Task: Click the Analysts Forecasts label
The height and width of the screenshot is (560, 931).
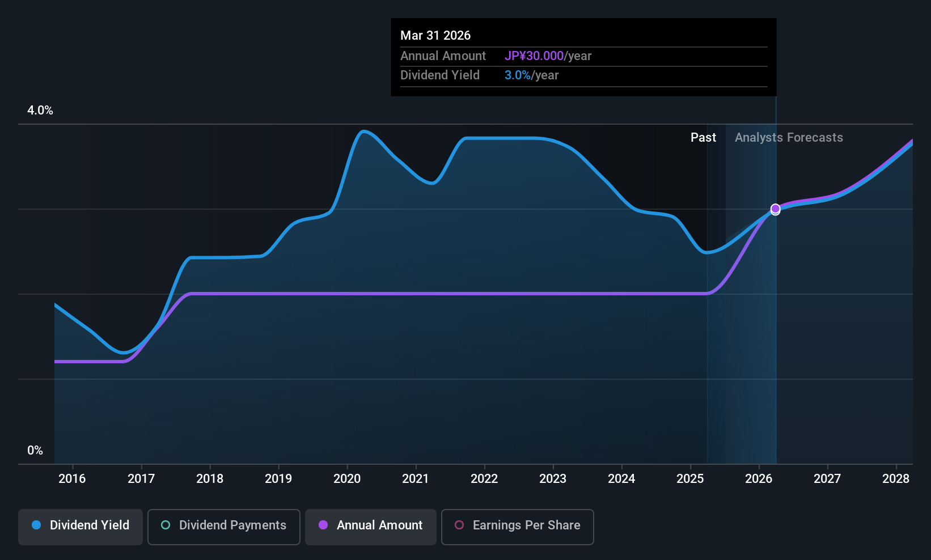Action: [789, 138]
